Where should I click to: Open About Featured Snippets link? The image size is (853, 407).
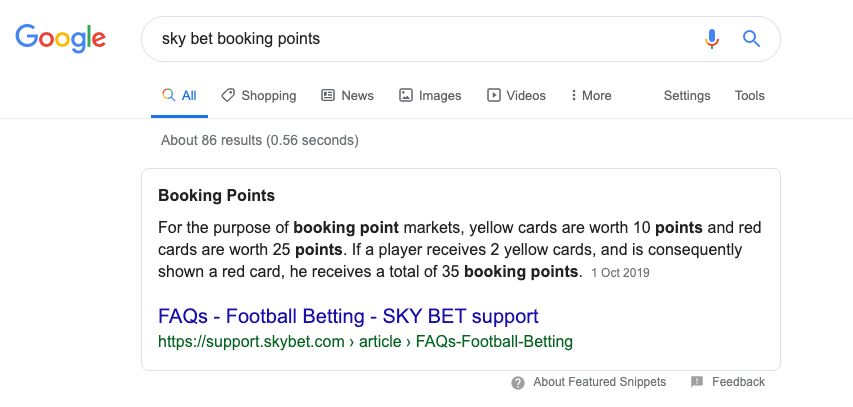[x=599, y=382]
